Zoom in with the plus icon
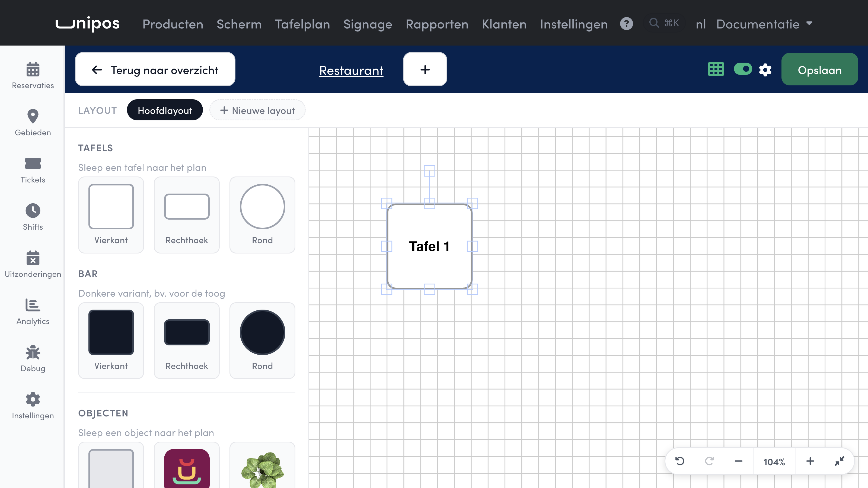 pyautogui.click(x=810, y=461)
